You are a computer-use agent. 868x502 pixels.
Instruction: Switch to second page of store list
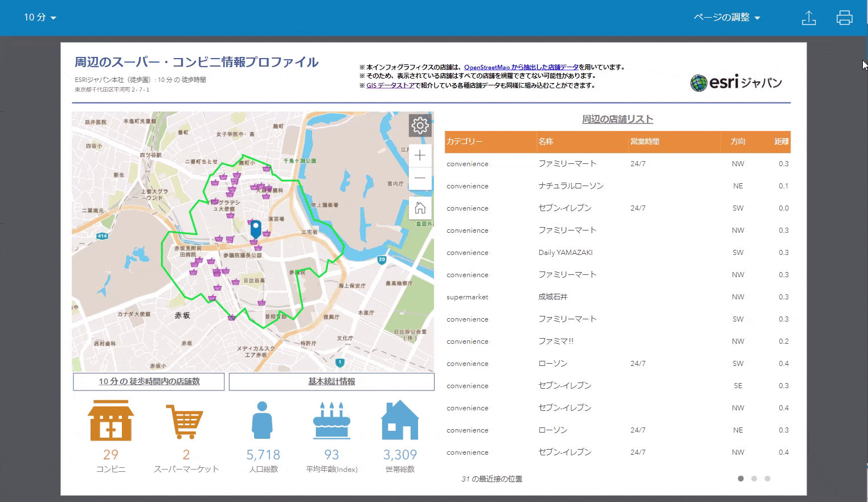tap(754, 479)
